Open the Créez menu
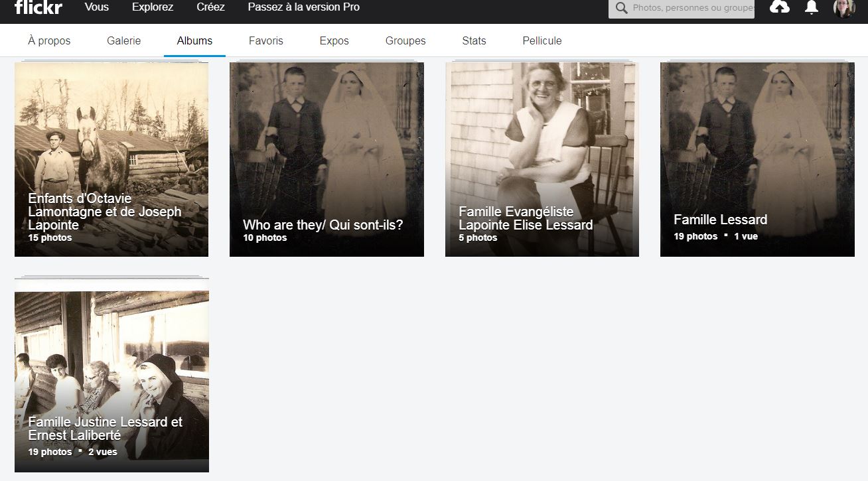The width and height of the screenshot is (868, 481). click(211, 7)
